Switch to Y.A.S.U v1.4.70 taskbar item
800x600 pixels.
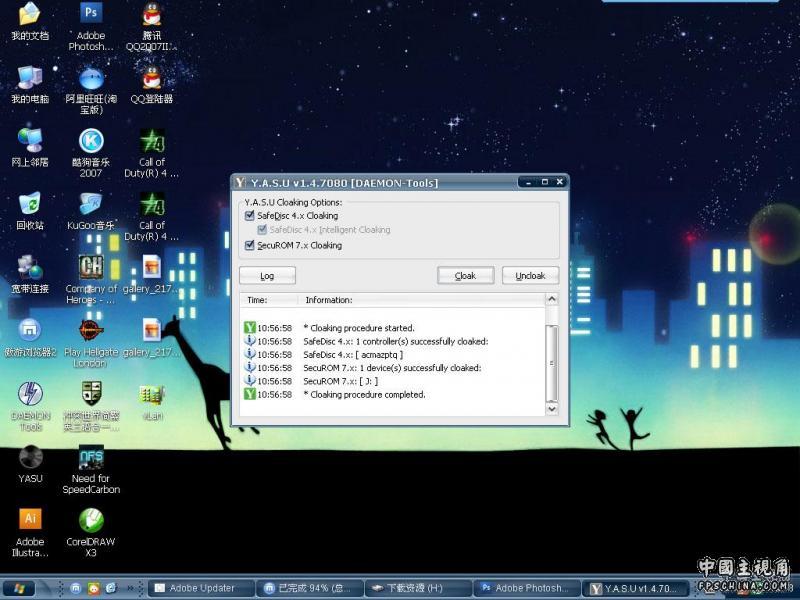tap(635, 588)
